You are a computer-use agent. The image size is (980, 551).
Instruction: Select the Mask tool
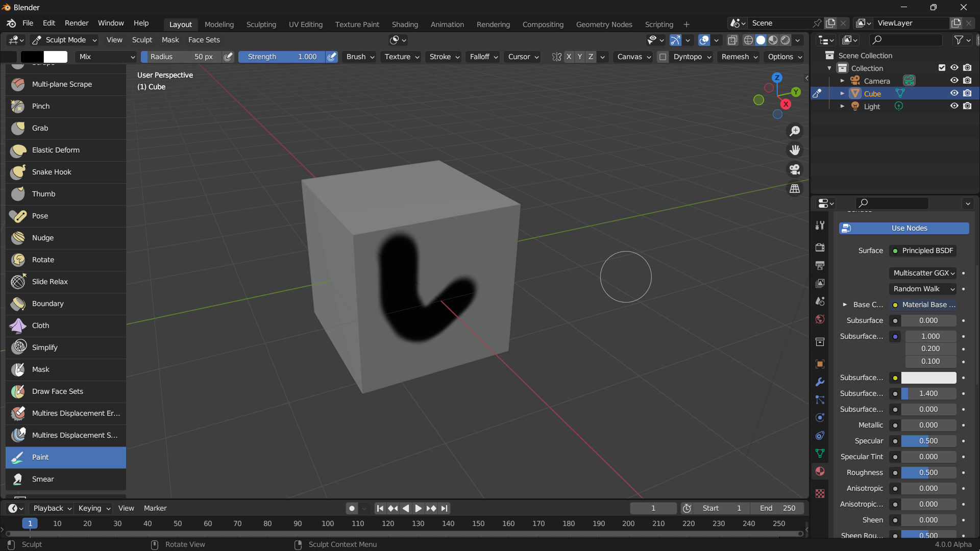[x=66, y=369]
